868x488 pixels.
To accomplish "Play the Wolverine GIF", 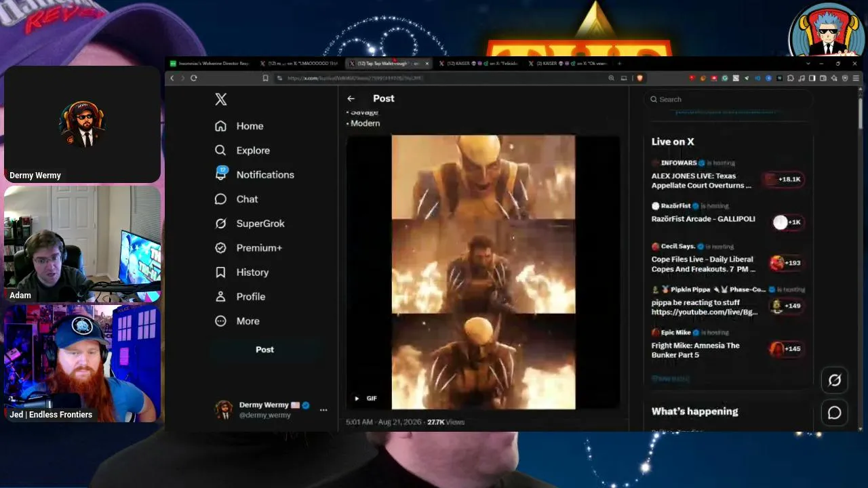I will (357, 399).
